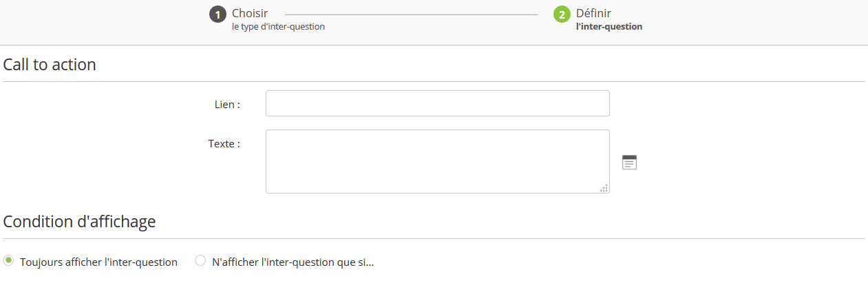Click the divider under "Condition d'affichage"
Screen dimensions: 868x303
pyautogui.click(x=434, y=238)
